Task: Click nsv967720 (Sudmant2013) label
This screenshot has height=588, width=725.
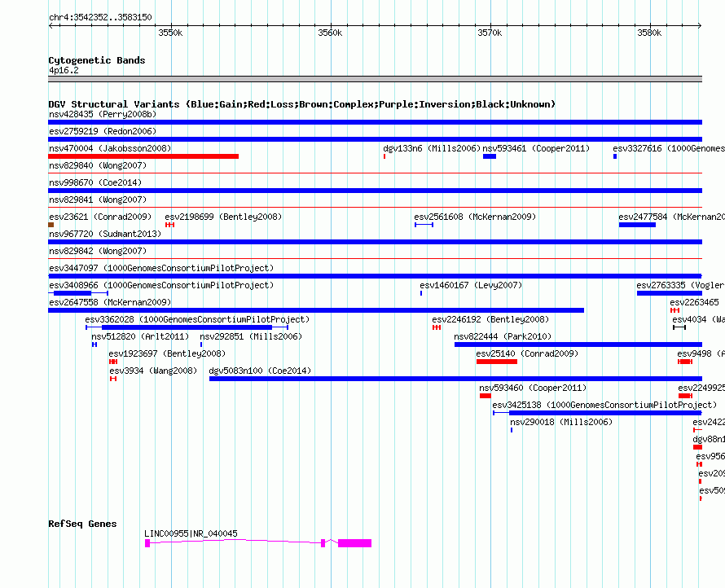Action: [105, 234]
